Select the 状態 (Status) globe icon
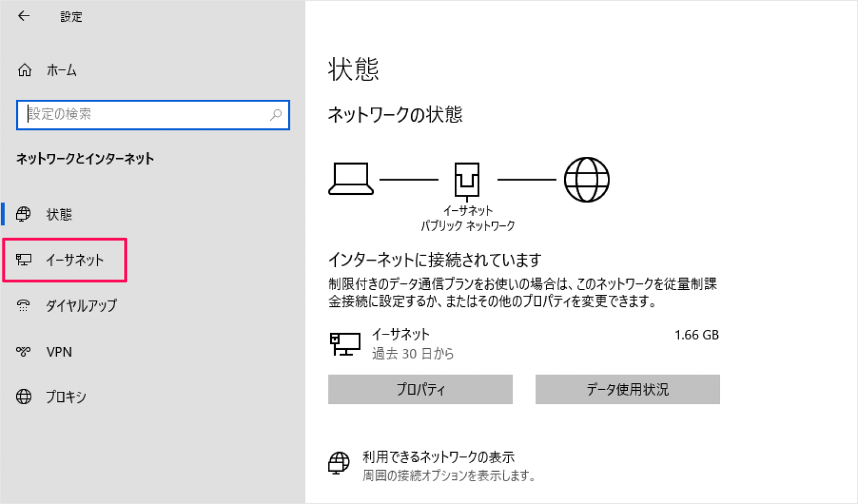This screenshot has width=858, height=504. 23,214
